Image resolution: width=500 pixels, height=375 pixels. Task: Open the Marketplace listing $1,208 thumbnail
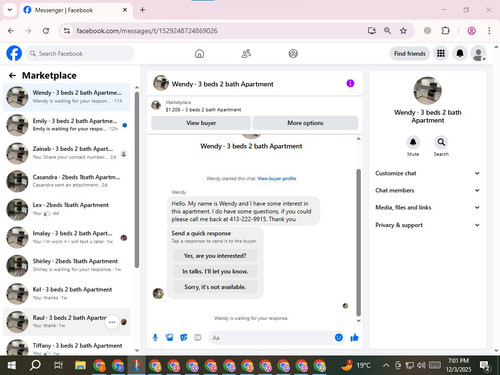click(156, 105)
